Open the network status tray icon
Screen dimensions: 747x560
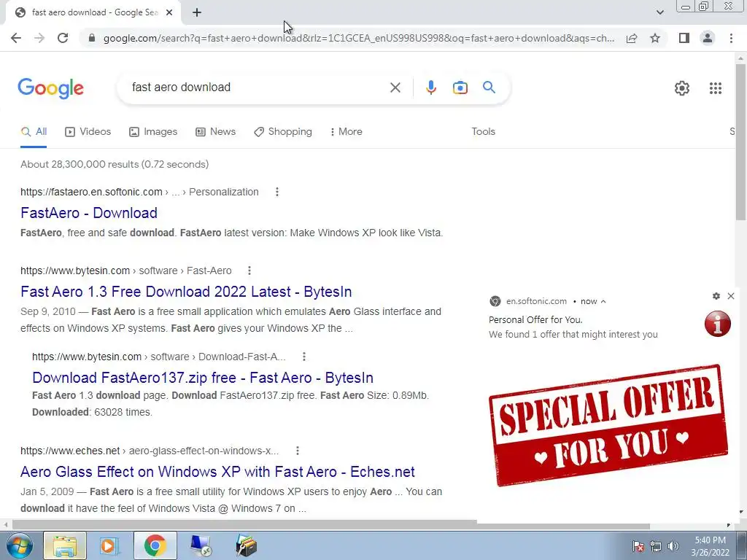click(656, 546)
